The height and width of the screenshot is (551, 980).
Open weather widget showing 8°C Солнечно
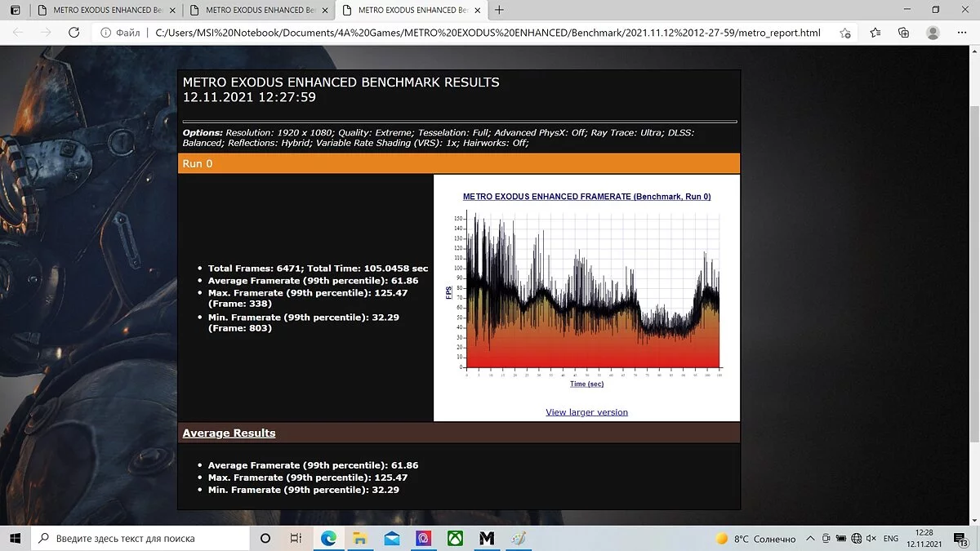[755, 539]
